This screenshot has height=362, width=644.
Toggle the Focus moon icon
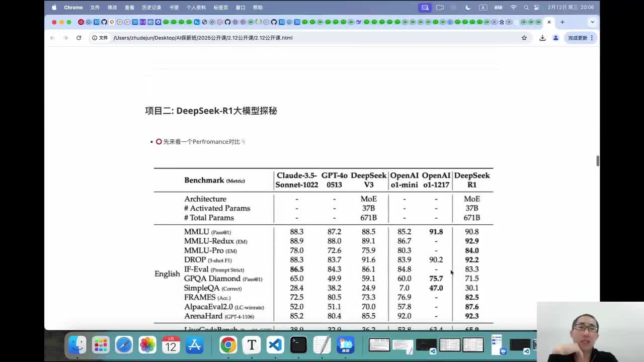point(468,8)
